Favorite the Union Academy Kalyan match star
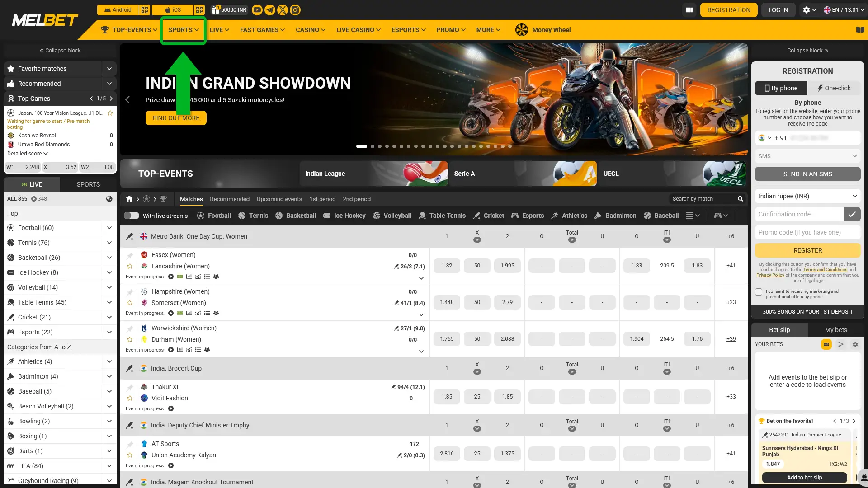868x488 pixels. pyautogui.click(x=130, y=455)
